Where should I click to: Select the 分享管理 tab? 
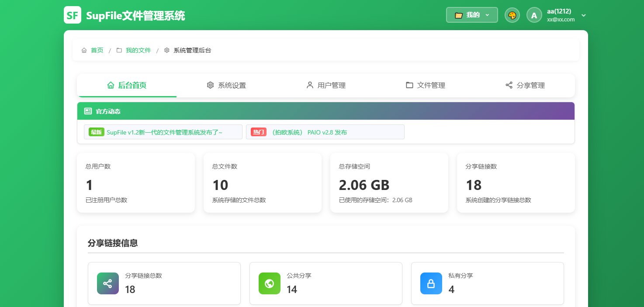525,86
